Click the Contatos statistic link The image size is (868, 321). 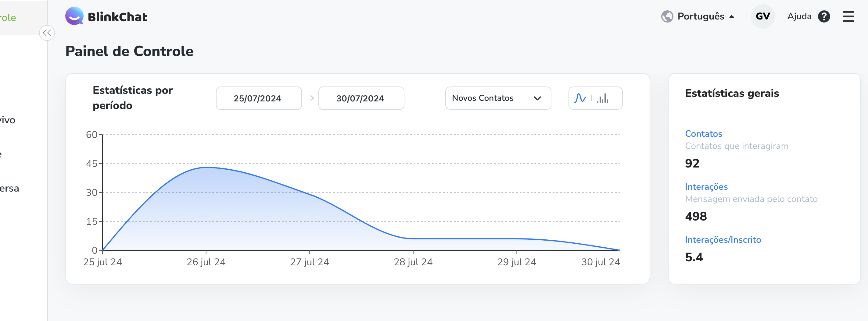pyautogui.click(x=703, y=134)
